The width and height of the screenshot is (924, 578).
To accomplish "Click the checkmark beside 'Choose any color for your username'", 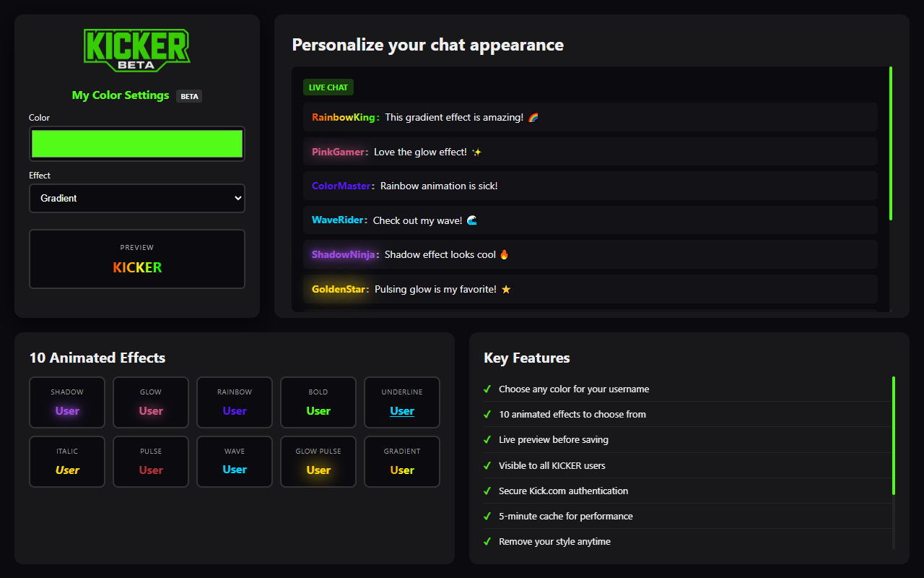I will tap(487, 389).
